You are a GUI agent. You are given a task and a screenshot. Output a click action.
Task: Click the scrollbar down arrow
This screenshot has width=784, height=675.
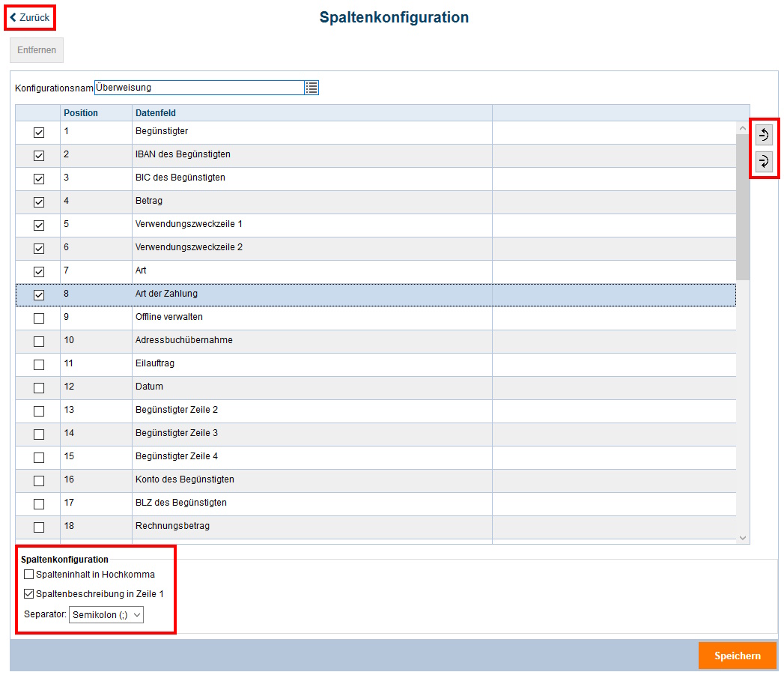pyautogui.click(x=743, y=537)
